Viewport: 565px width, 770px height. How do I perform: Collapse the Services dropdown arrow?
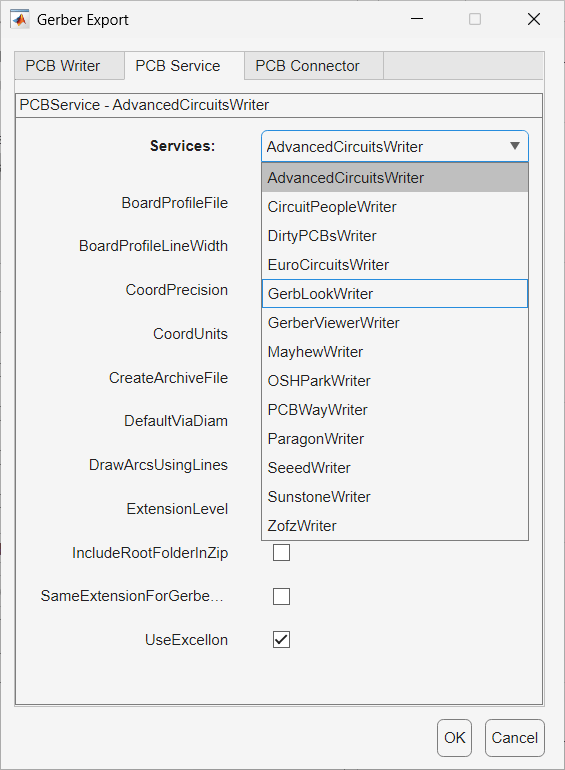pos(514,146)
